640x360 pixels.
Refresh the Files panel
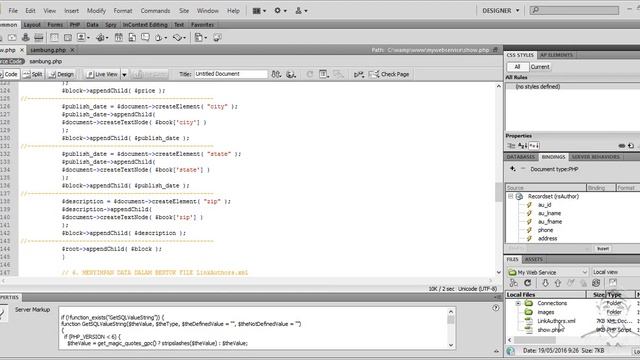point(528,283)
